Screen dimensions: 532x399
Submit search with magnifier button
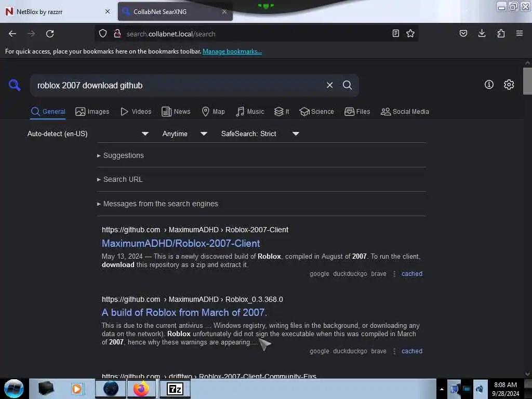coord(348,85)
